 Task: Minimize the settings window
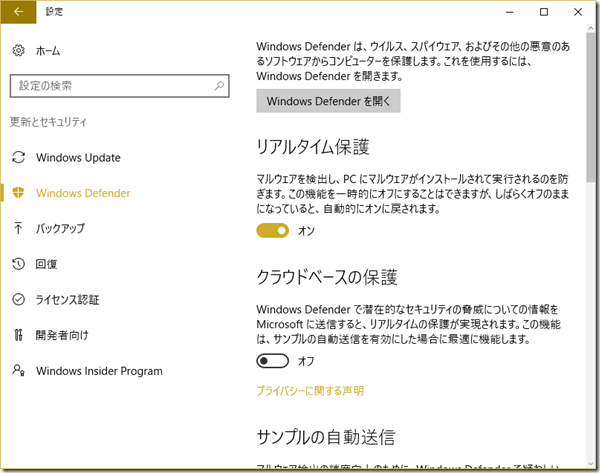click(x=510, y=12)
